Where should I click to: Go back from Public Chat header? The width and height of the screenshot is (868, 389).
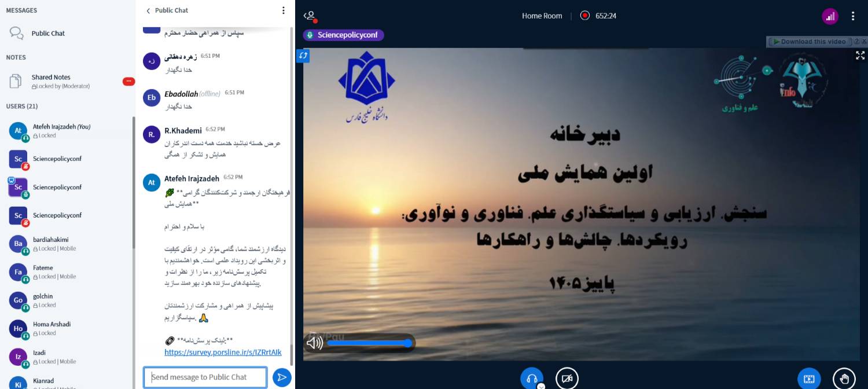tap(148, 10)
